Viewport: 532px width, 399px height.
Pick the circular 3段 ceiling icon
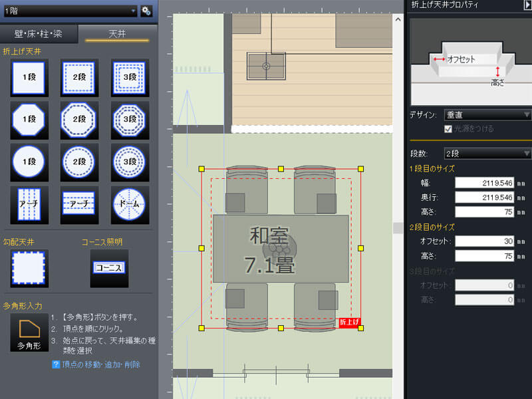click(x=130, y=162)
